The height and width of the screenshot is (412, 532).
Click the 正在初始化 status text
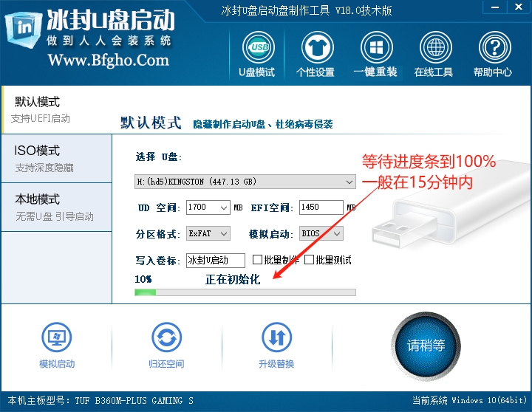click(233, 279)
